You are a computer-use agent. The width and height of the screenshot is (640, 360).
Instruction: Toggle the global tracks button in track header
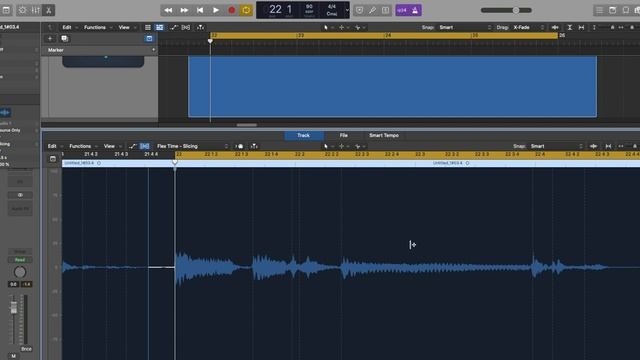[149, 38]
